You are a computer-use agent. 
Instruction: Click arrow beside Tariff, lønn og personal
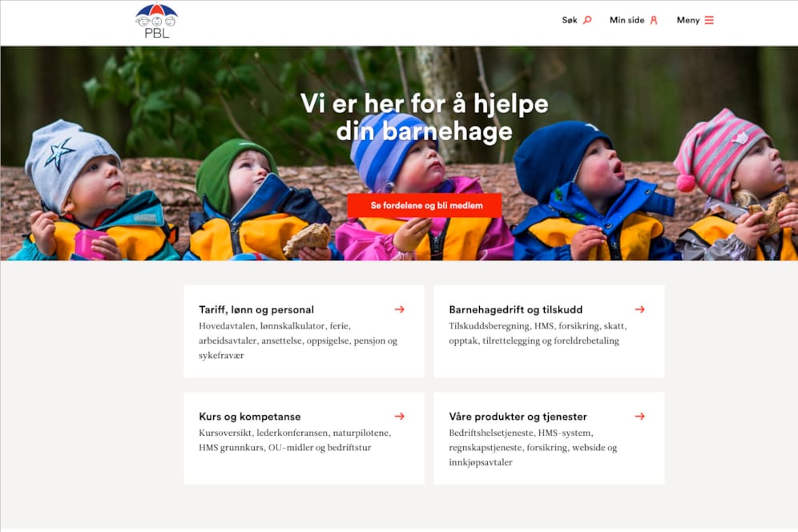[x=400, y=309]
